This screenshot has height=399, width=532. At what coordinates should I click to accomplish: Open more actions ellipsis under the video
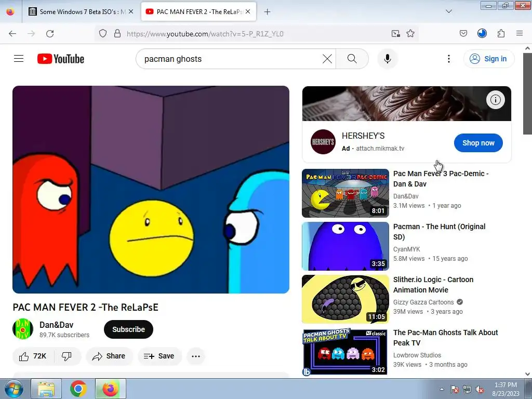pyautogui.click(x=196, y=356)
